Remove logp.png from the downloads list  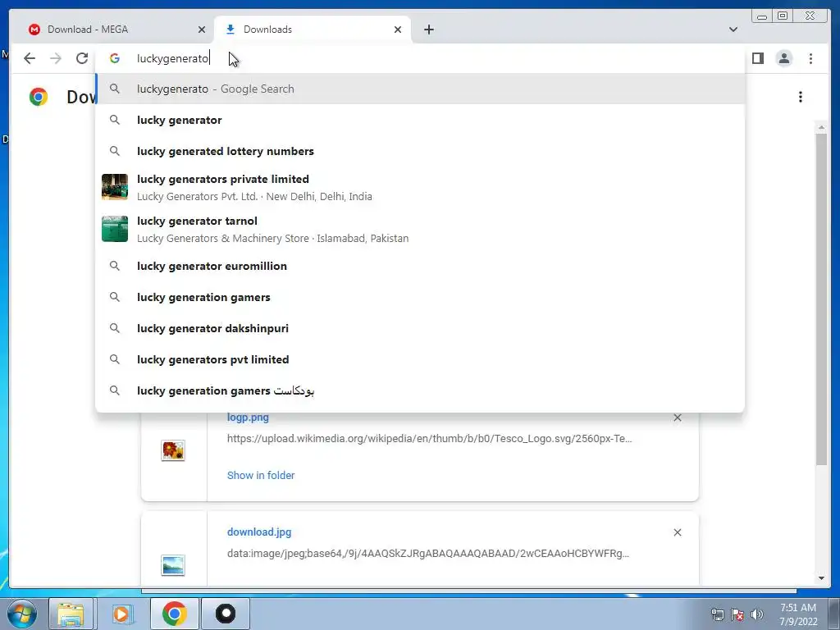tap(677, 418)
